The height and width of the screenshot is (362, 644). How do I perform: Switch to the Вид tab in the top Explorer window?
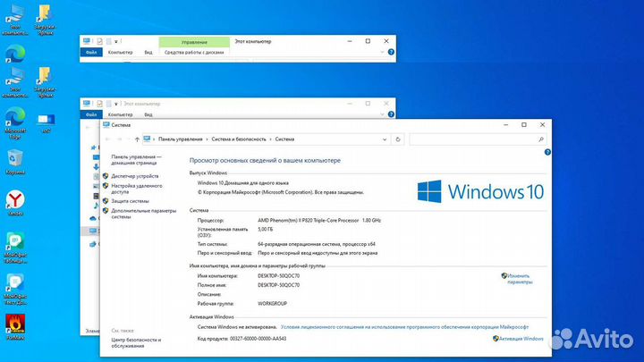click(148, 53)
